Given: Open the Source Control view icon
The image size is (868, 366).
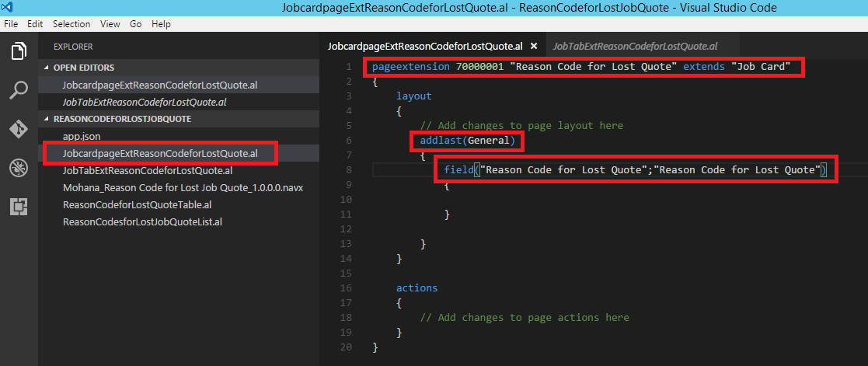Looking at the screenshot, I should click(19, 129).
